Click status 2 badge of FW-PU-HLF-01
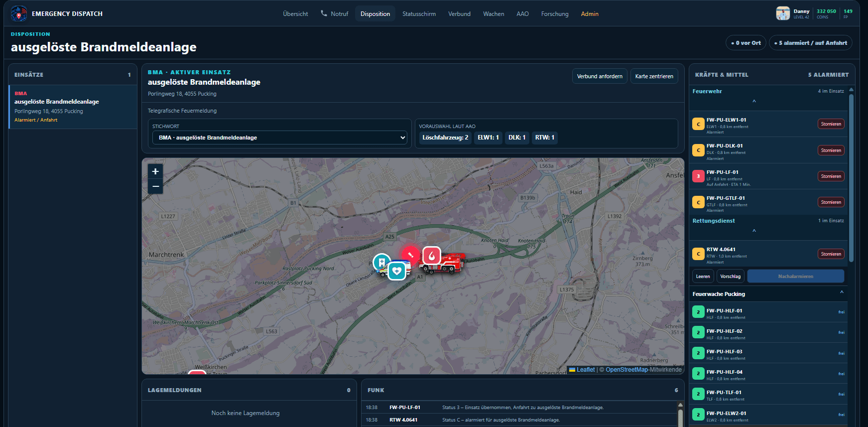The height and width of the screenshot is (427, 868). pos(698,312)
